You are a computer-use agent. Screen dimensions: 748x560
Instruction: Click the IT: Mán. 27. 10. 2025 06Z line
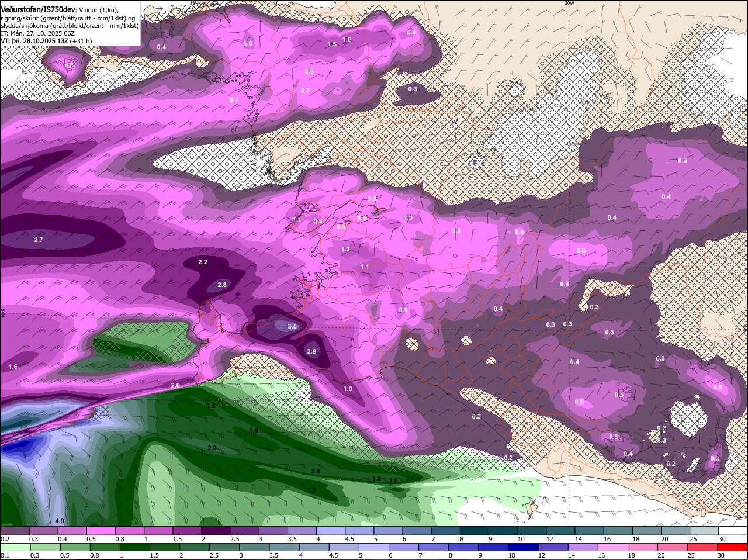point(37,33)
